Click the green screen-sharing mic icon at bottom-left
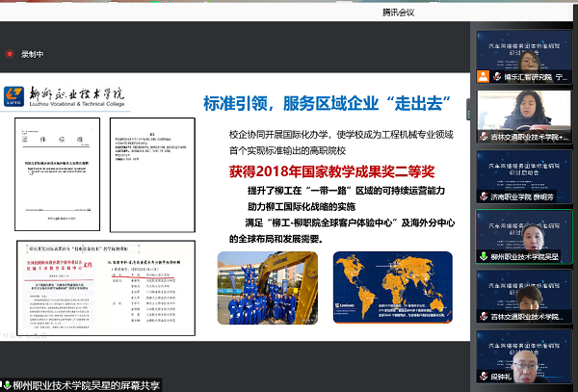 (x=6, y=384)
